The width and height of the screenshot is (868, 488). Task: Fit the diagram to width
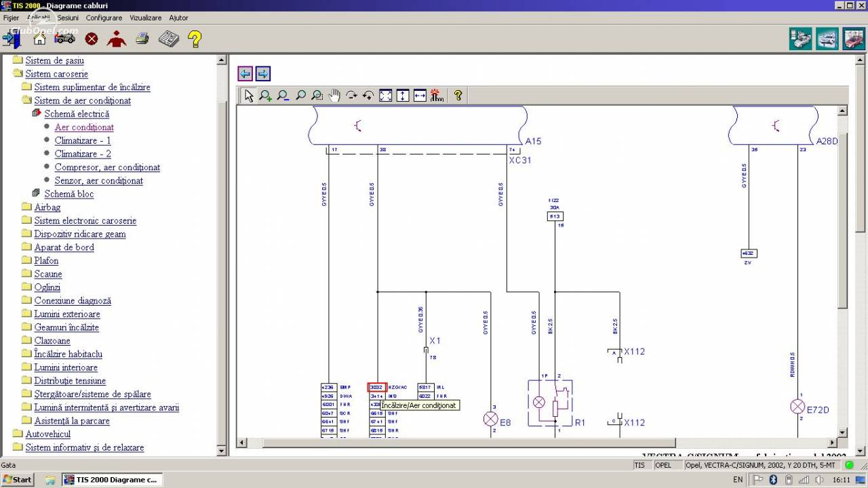tap(420, 96)
